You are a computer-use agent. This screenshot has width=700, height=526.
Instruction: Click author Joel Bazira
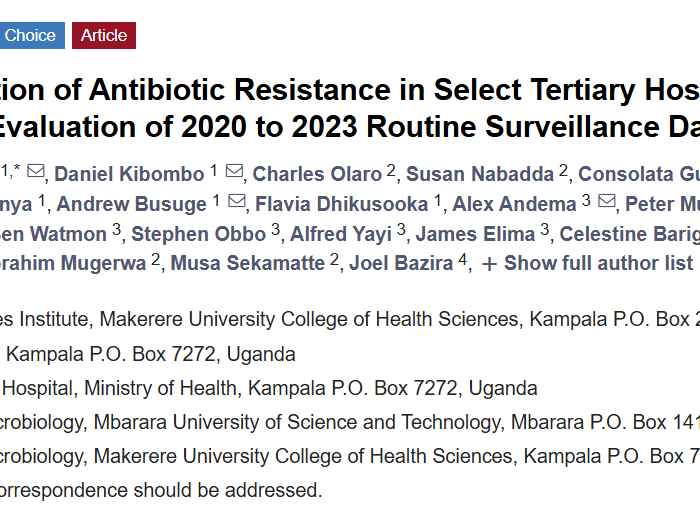397,264
